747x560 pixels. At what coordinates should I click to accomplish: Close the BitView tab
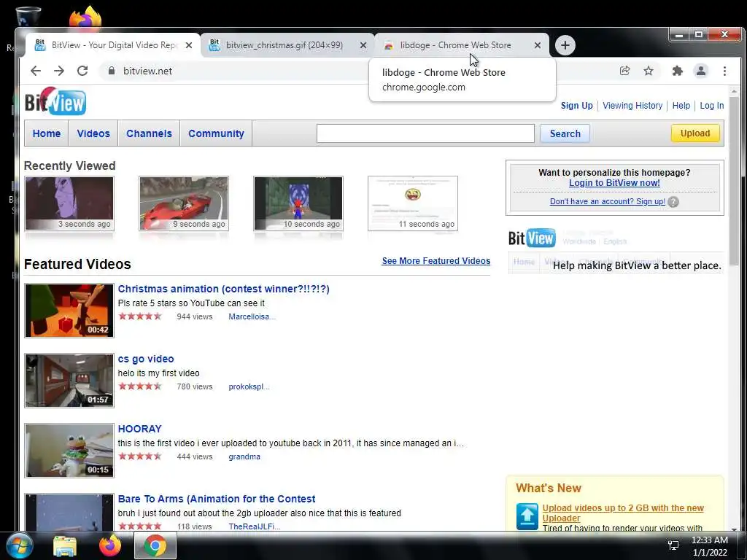[189, 45]
